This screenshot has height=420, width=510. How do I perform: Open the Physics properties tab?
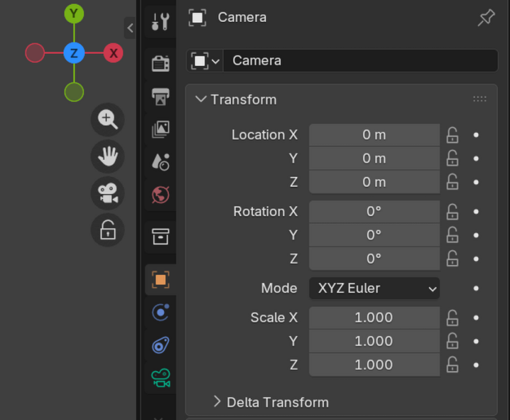point(161,312)
